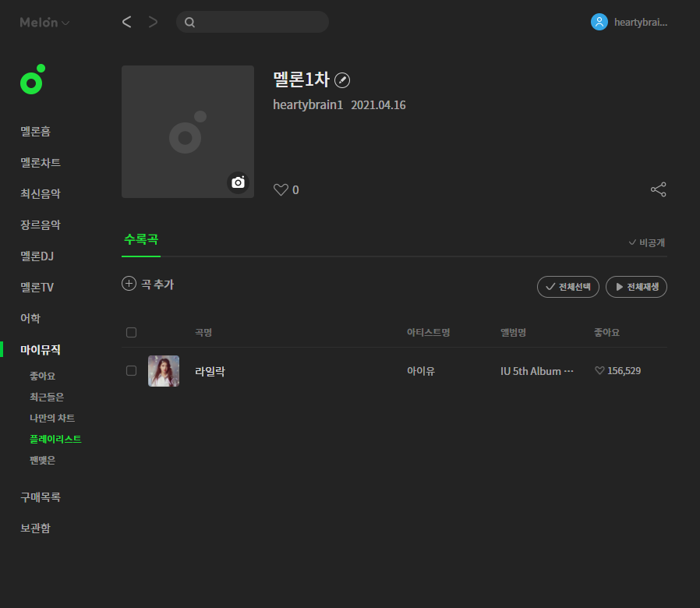
Task: Open 팬맺은 under 마이뮤직
Action: (x=42, y=460)
